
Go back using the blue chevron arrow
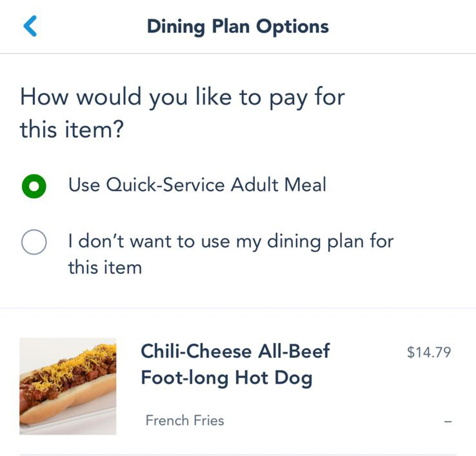pyautogui.click(x=30, y=26)
